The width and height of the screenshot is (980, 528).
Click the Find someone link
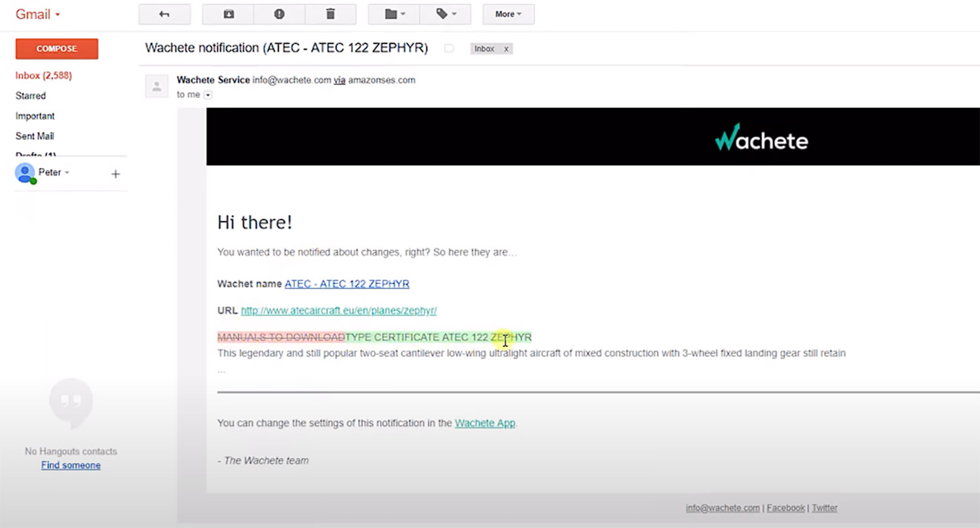(x=71, y=465)
